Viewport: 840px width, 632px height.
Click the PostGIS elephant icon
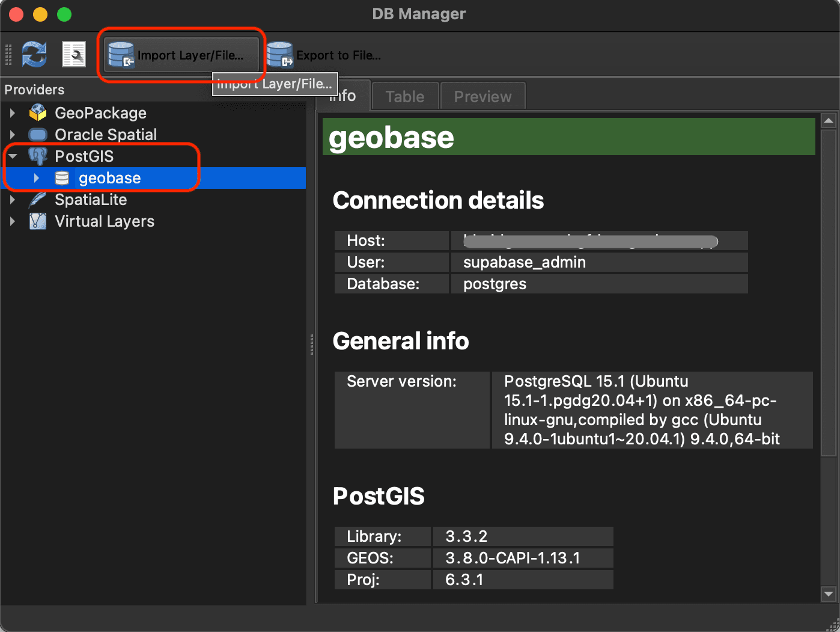(x=38, y=156)
